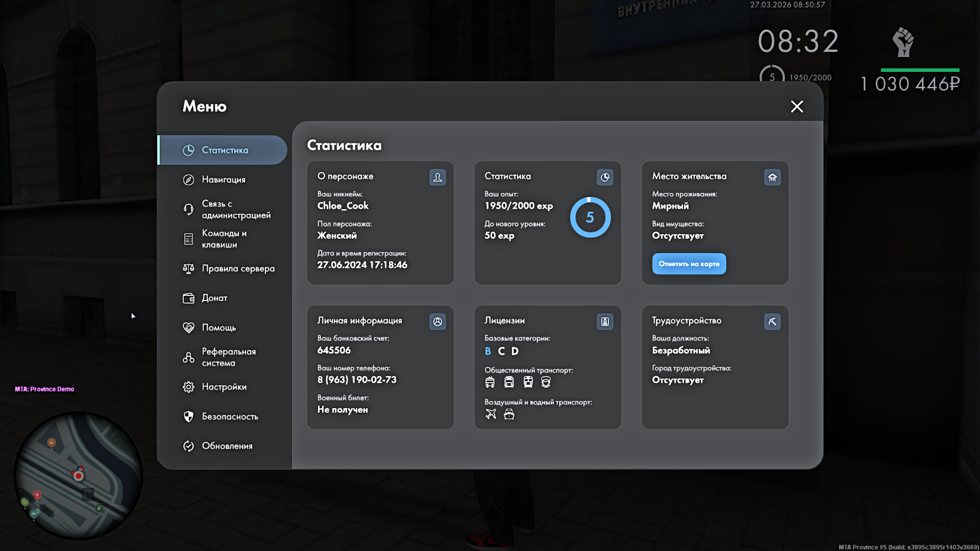Click the pie chart icon in Статистика card
Screen dimensions: 980x551
click(x=605, y=177)
